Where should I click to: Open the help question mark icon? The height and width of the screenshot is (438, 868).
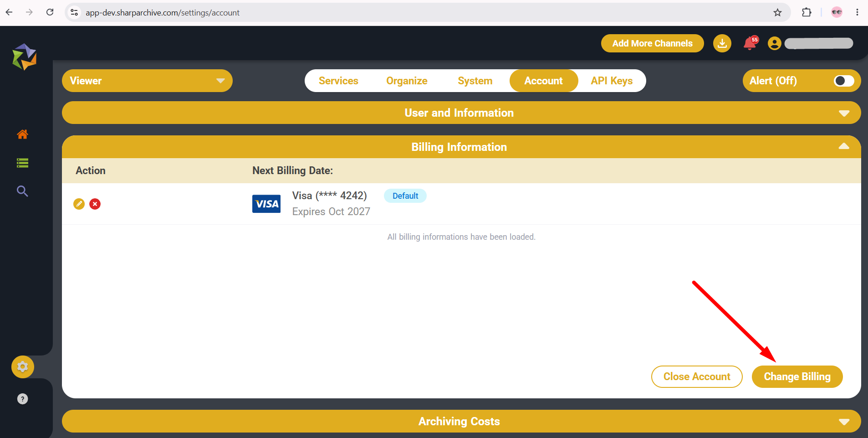click(22, 399)
